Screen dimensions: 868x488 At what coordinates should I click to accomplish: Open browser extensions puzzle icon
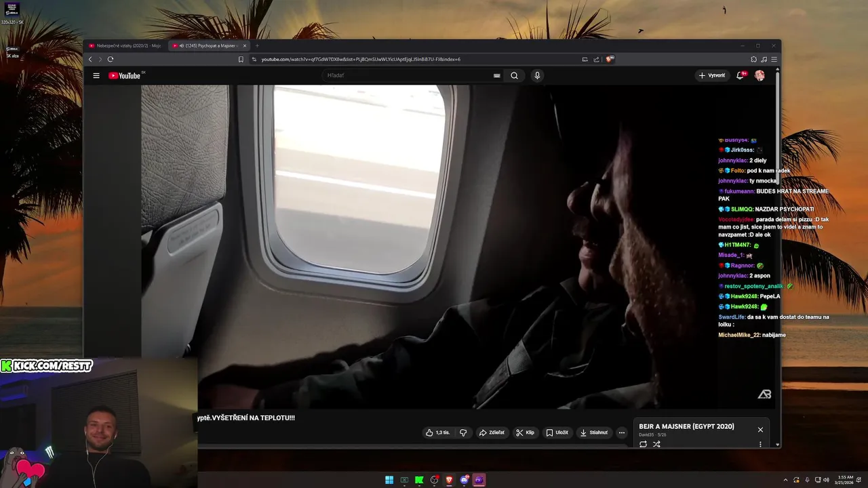point(753,59)
